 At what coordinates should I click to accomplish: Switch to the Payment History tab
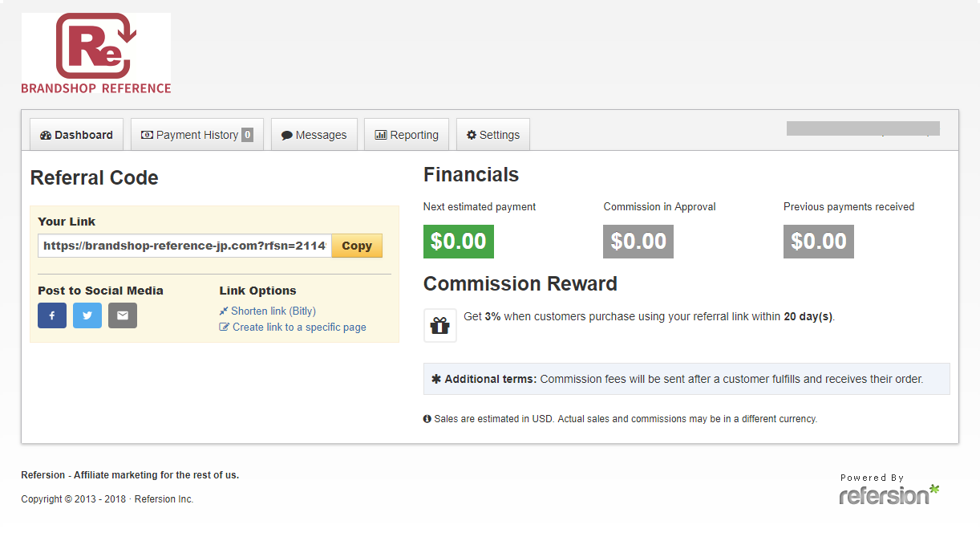click(x=197, y=135)
